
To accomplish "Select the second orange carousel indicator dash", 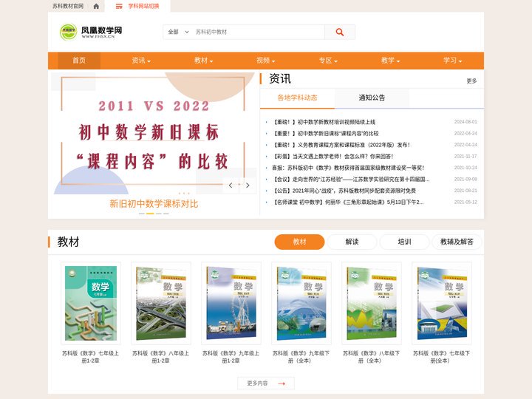I will point(150,214).
